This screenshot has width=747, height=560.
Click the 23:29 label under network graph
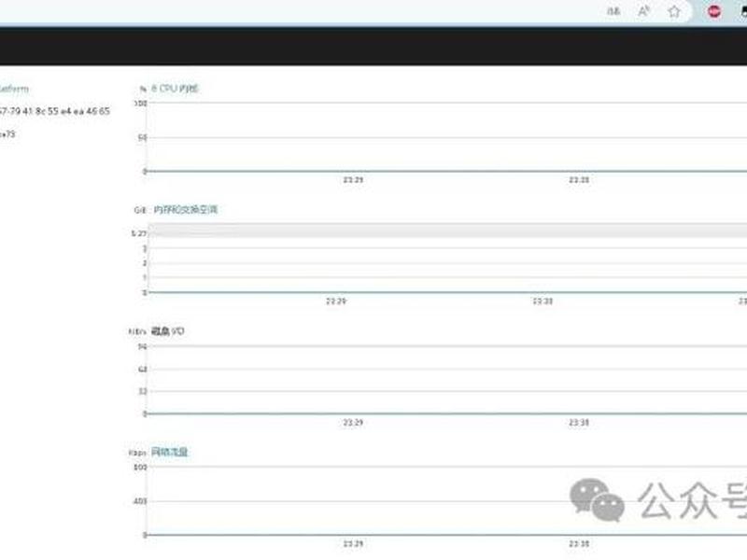[x=353, y=543]
